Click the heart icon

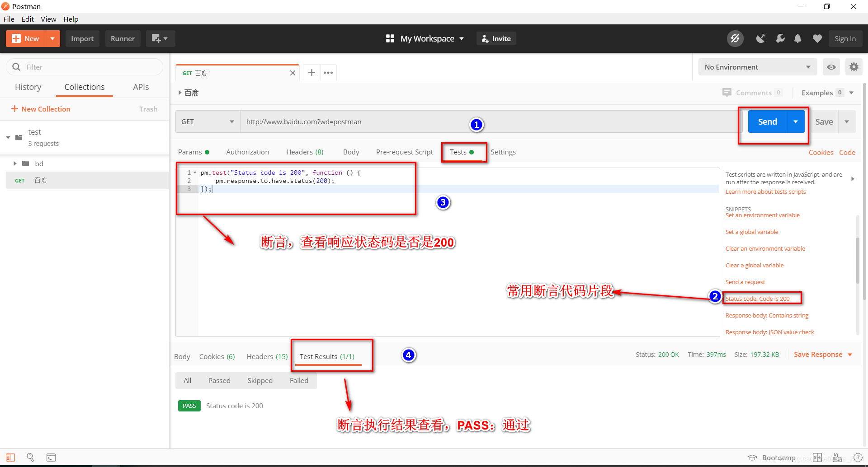pos(817,39)
